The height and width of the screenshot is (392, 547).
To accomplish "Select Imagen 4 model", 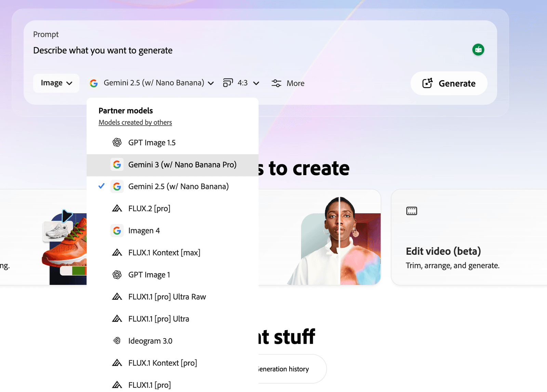I will coord(172,231).
